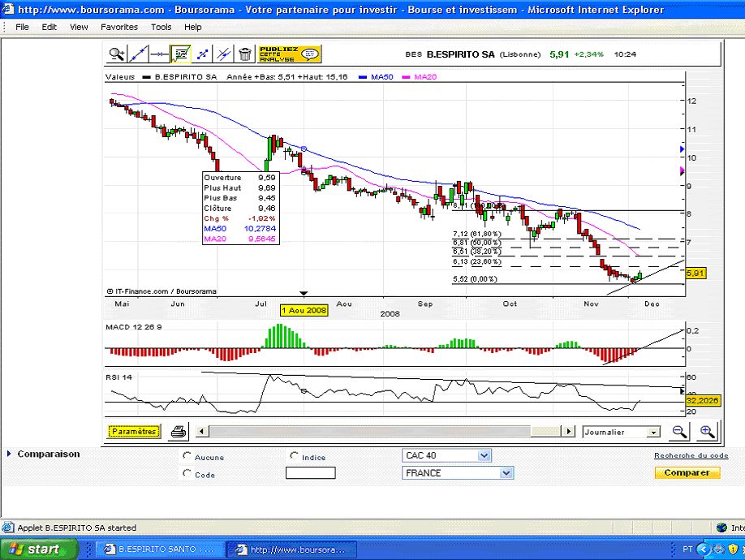Open the Tools menu
The width and height of the screenshot is (745, 560).
(x=161, y=27)
